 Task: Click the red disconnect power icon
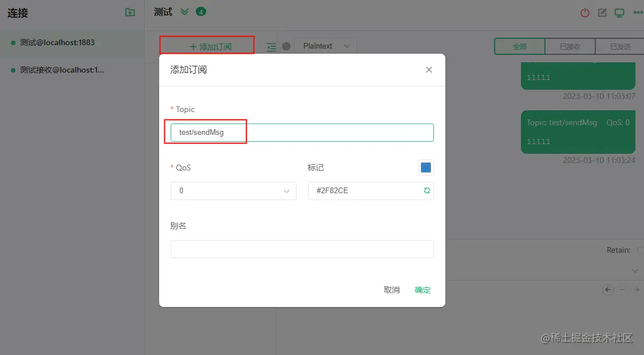click(585, 13)
